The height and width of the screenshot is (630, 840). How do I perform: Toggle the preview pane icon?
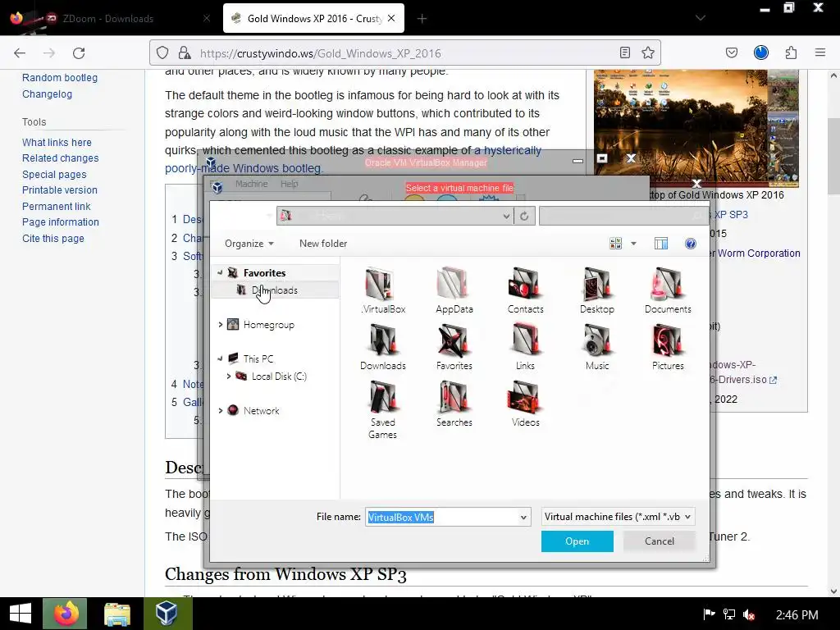661,244
